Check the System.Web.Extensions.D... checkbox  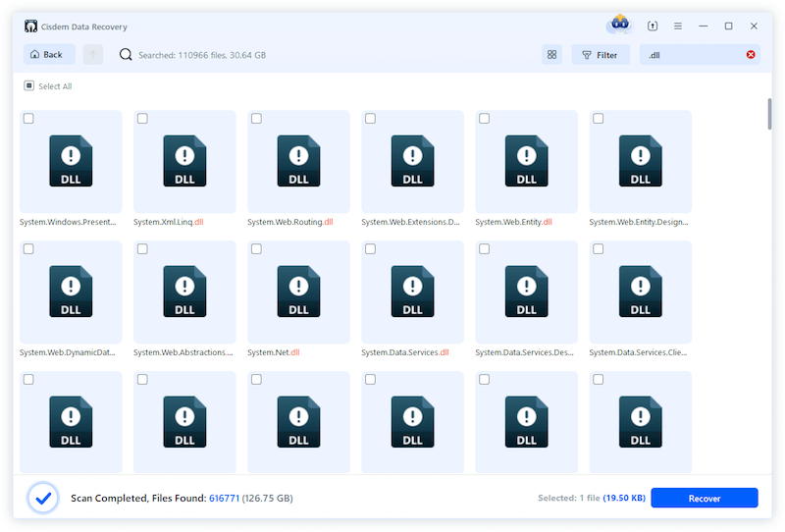point(371,119)
